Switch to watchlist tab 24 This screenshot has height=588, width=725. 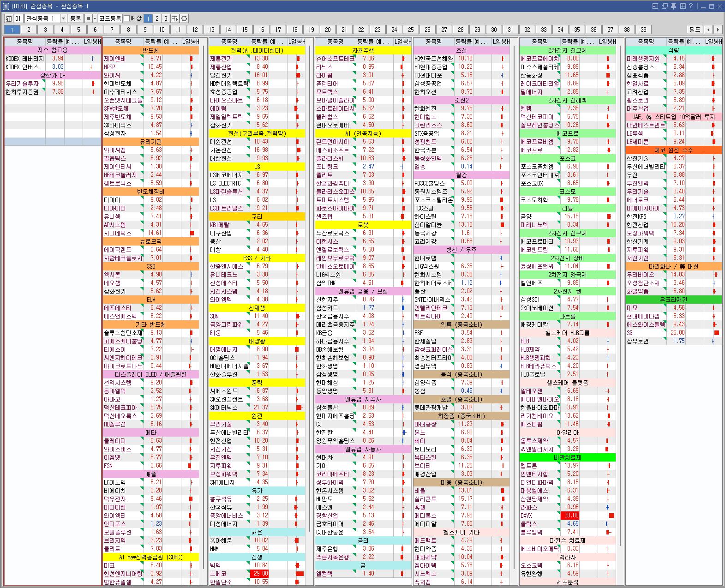(x=394, y=30)
